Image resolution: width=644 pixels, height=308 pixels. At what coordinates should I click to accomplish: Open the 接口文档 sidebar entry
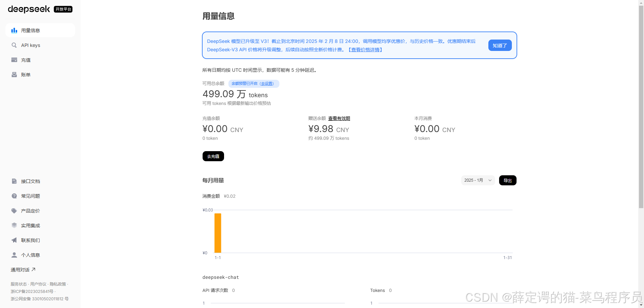tap(40, 181)
